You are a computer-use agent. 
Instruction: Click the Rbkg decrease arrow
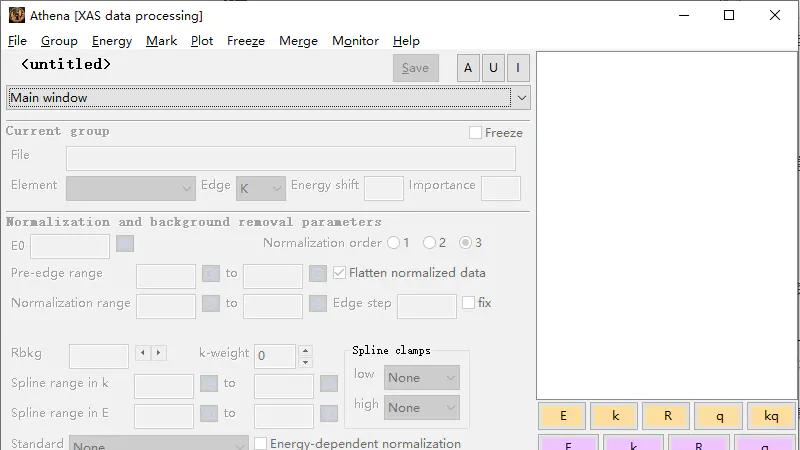tap(143, 353)
